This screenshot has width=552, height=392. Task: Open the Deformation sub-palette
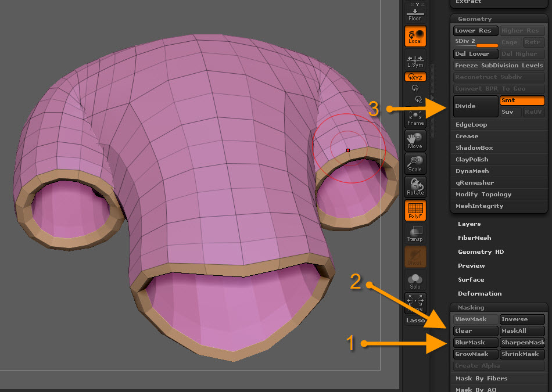pos(479,294)
